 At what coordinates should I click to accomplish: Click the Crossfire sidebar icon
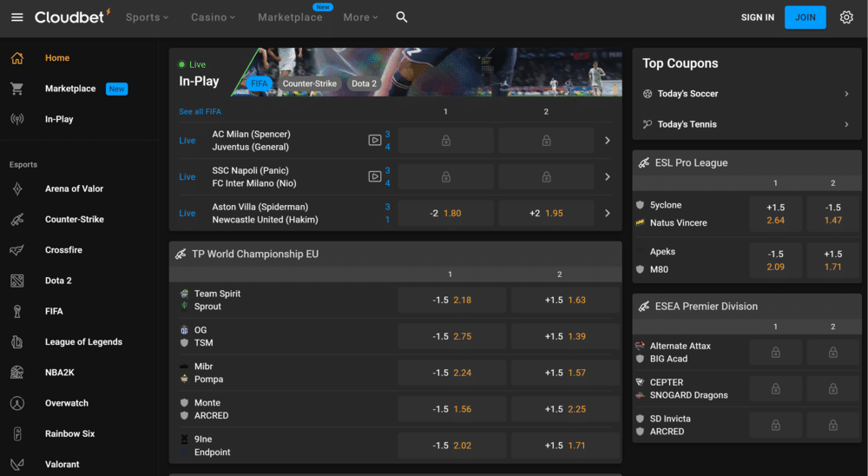pos(17,250)
